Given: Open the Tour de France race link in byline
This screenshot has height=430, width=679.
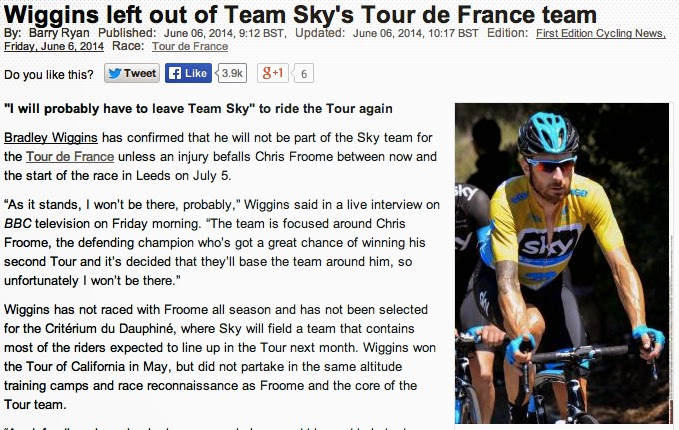Looking at the screenshot, I should coord(189,46).
